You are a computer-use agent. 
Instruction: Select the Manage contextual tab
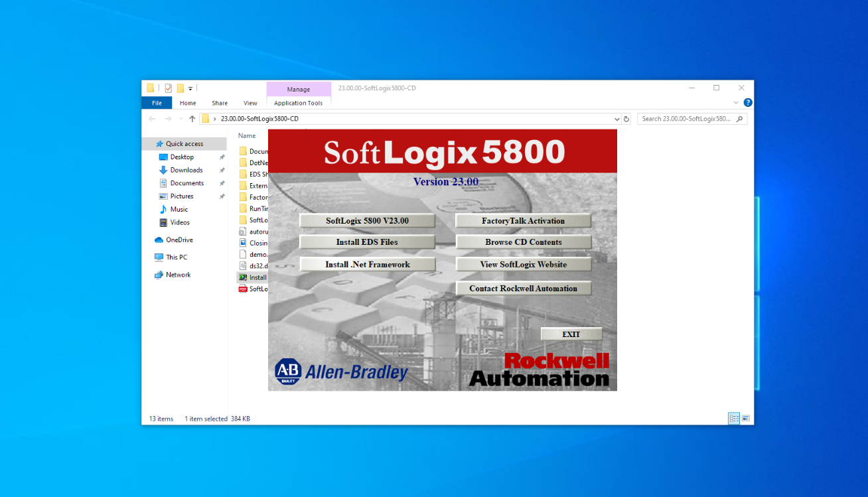[x=299, y=89]
